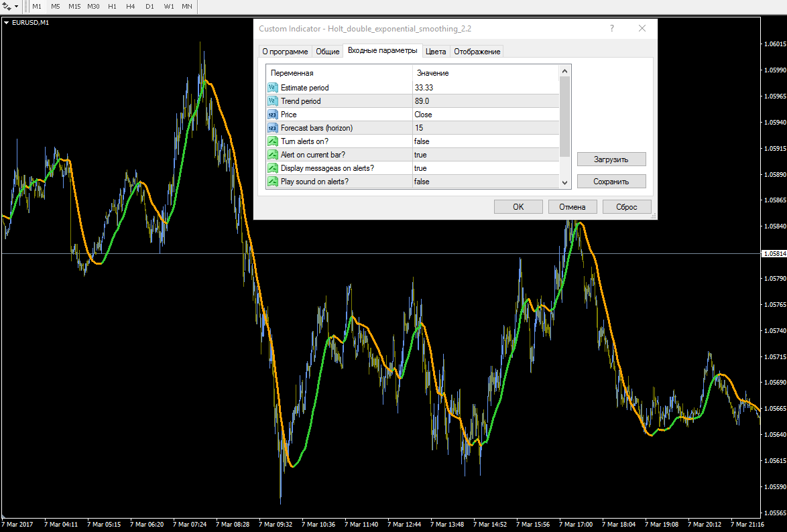This screenshot has width=787, height=532.
Task: Click the Trend period variable icon
Action: tap(273, 101)
